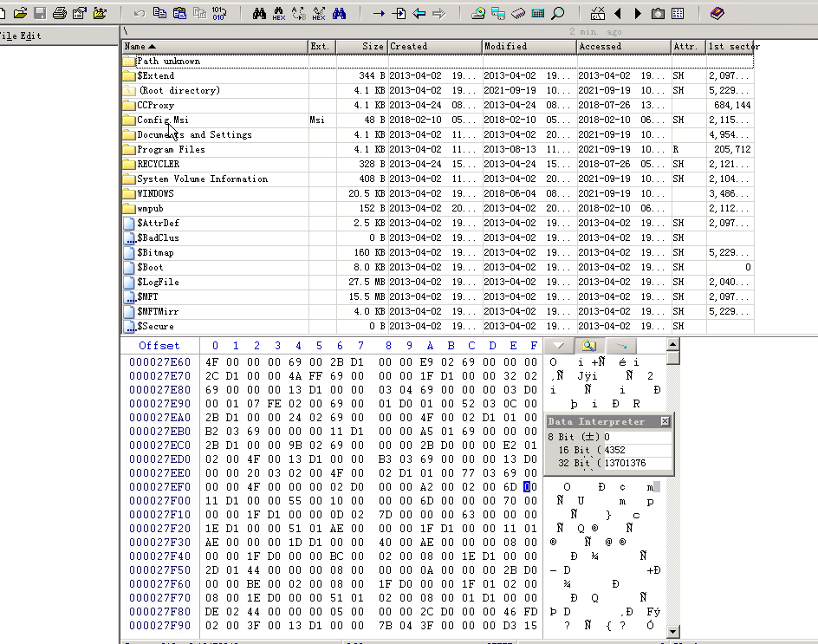
Task: Click the Find Text binoculars icon
Action: point(259,13)
